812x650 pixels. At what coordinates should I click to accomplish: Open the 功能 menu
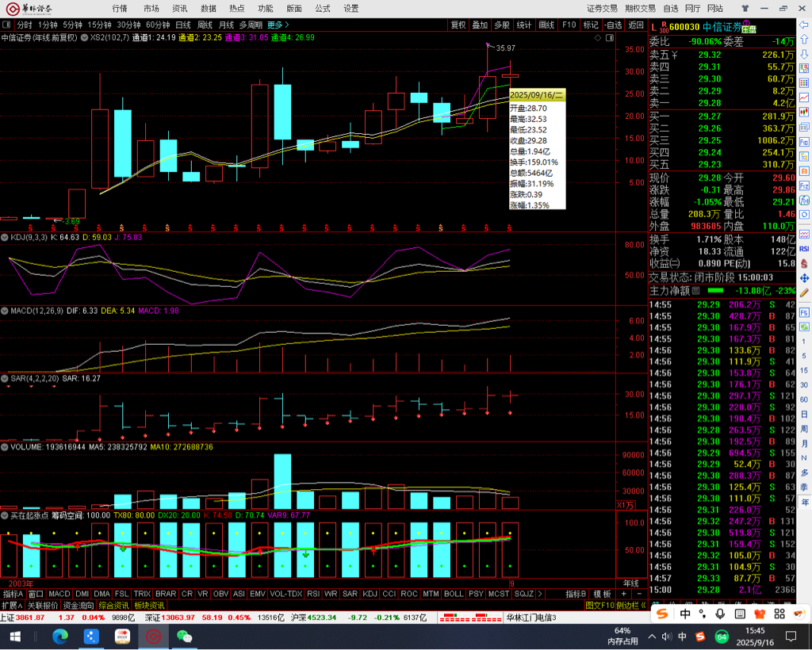[265, 8]
